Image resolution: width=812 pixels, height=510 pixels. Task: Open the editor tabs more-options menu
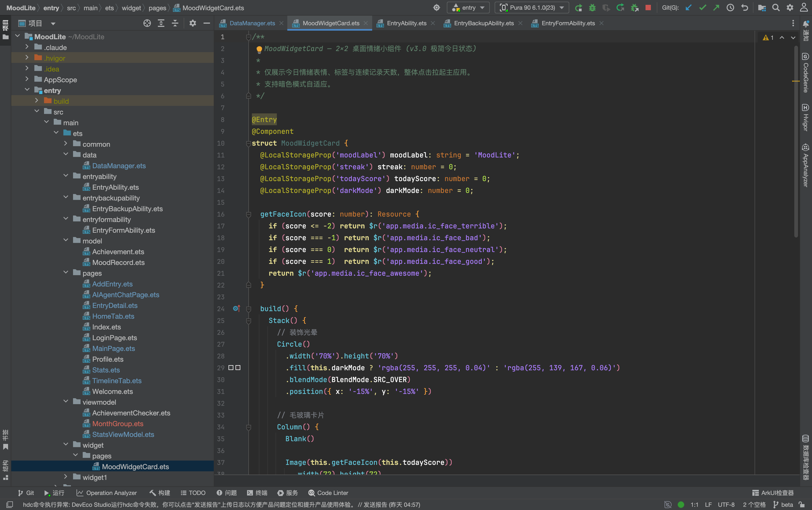[793, 23]
